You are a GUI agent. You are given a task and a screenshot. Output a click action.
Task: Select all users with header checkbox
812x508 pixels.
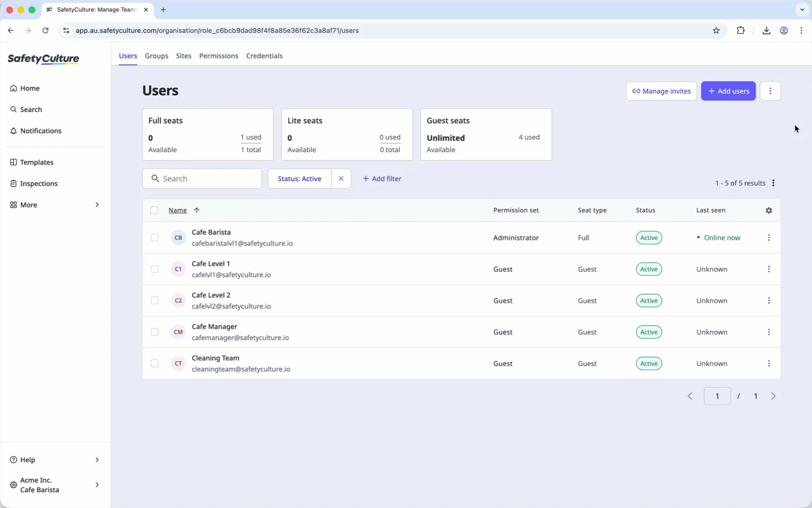point(154,210)
